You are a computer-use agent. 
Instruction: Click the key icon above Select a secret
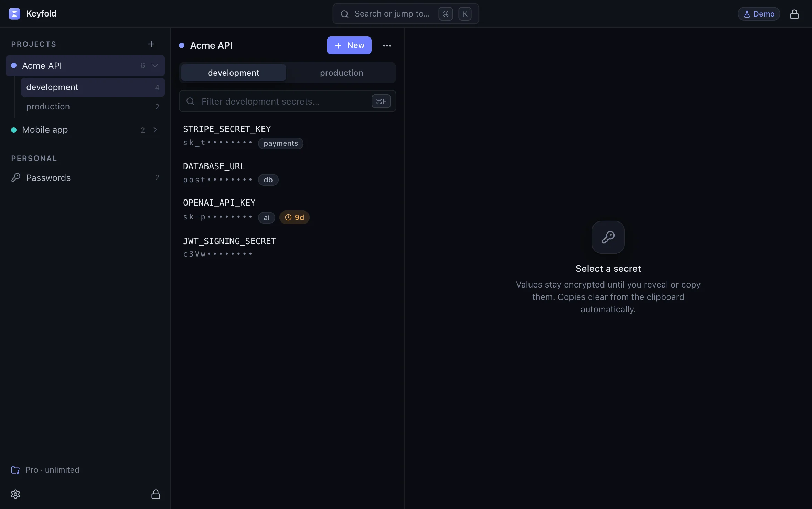click(x=608, y=237)
